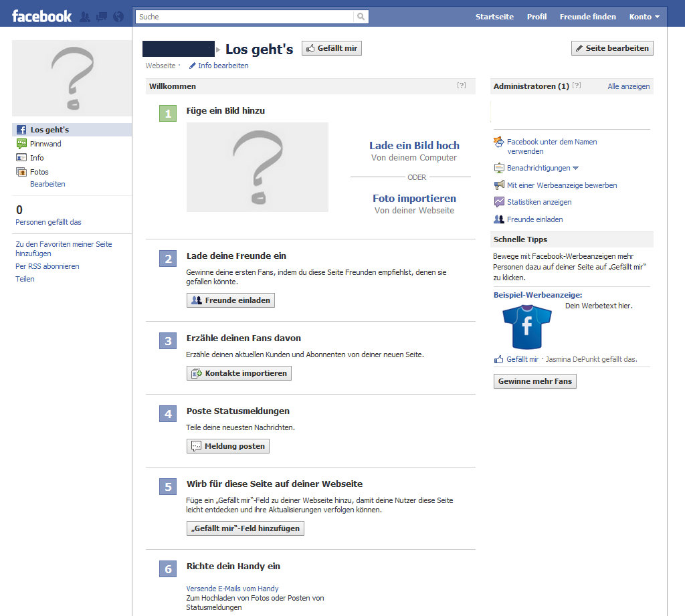The width and height of the screenshot is (685, 616).
Task: Click Meldung posten button
Action: point(228,446)
